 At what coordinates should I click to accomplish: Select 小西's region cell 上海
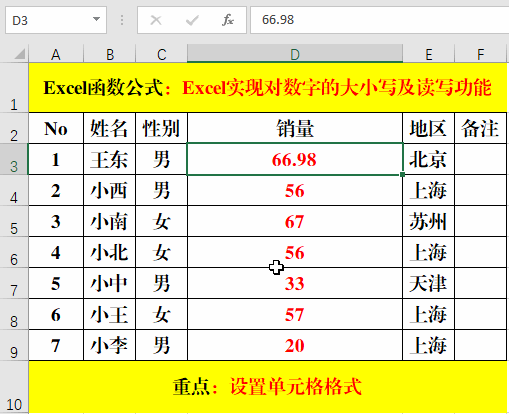click(x=429, y=190)
